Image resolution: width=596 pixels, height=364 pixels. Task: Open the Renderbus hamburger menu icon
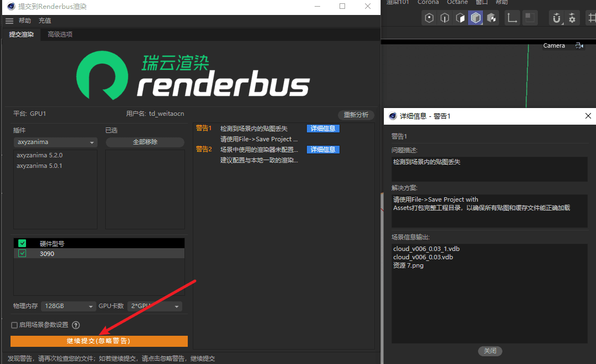click(x=9, y=20)
